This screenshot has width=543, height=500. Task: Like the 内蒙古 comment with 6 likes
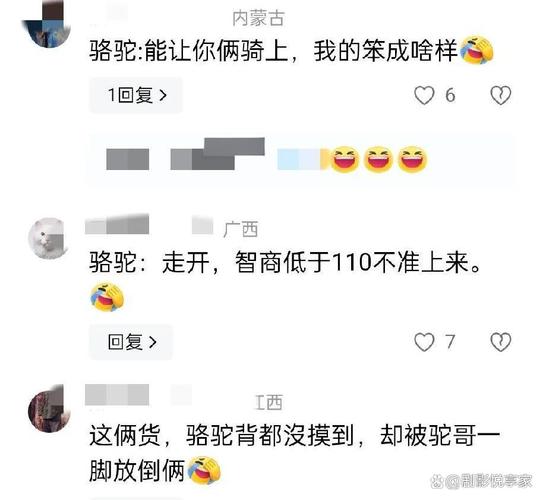point(424,95)
